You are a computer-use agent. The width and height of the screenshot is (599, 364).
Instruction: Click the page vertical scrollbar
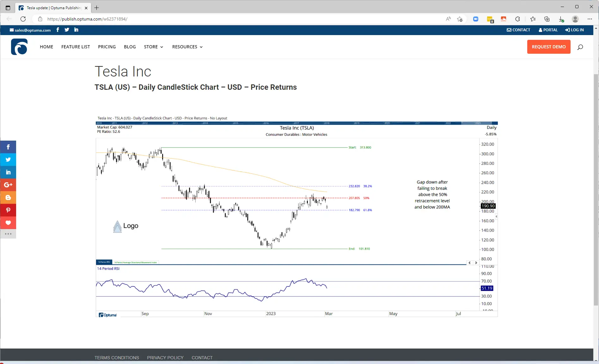click(x=596, y=190)
